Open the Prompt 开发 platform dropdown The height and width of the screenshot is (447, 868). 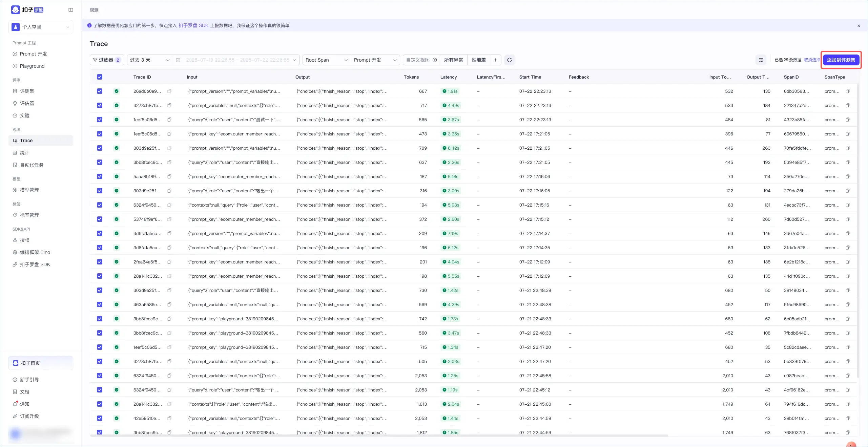coord(375,60)
